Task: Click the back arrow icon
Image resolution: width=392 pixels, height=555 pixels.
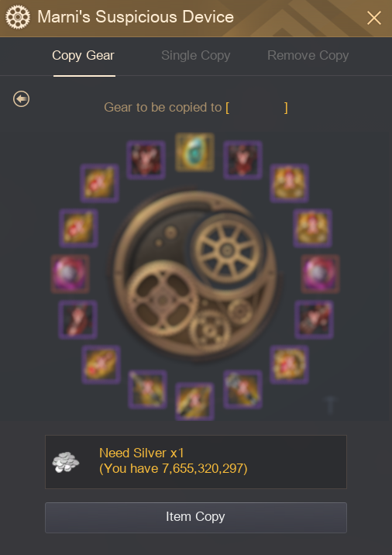Action: pyautogui.click(x=21, y=98)
